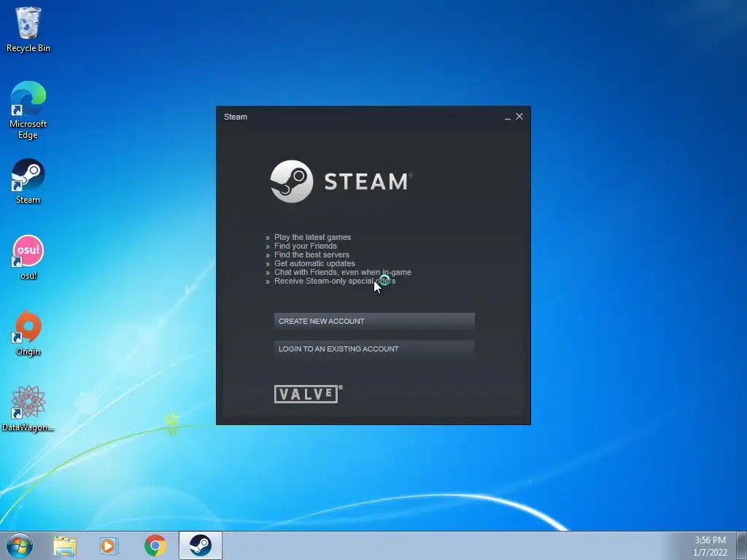Screen dimensions: 747x560
Task: Click the Steam logo in the dialog
Action: click(341, 182)
